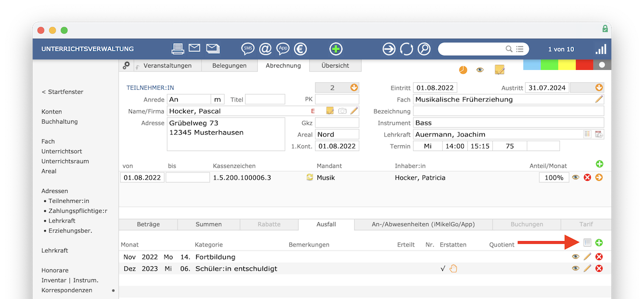The image size is (644, 299).
Task: Open the orange dropdown arrow next to number 2
Action: tap(353, 88)
